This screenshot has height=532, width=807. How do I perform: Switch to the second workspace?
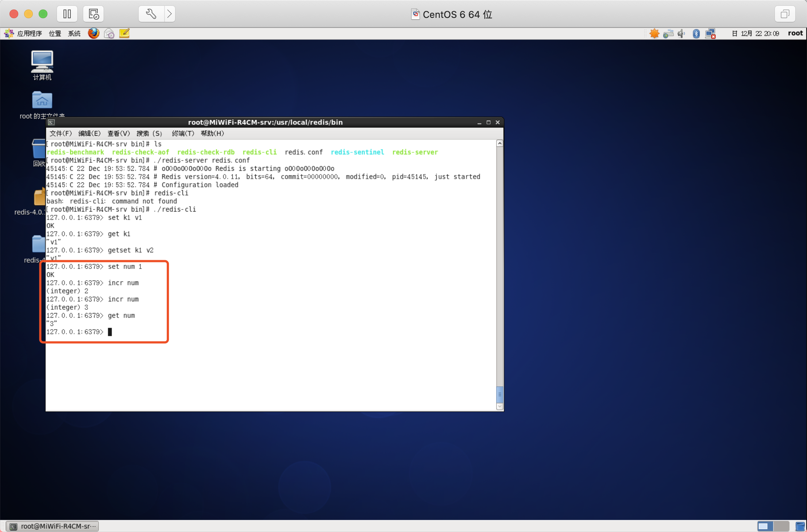tap(781, 526)
